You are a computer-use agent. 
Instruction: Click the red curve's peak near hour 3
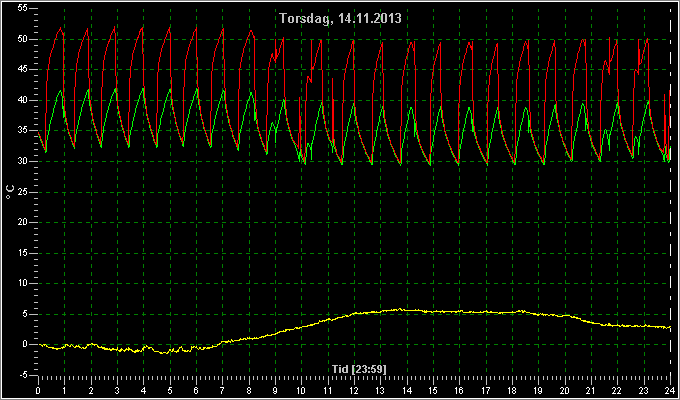[114, 27]
